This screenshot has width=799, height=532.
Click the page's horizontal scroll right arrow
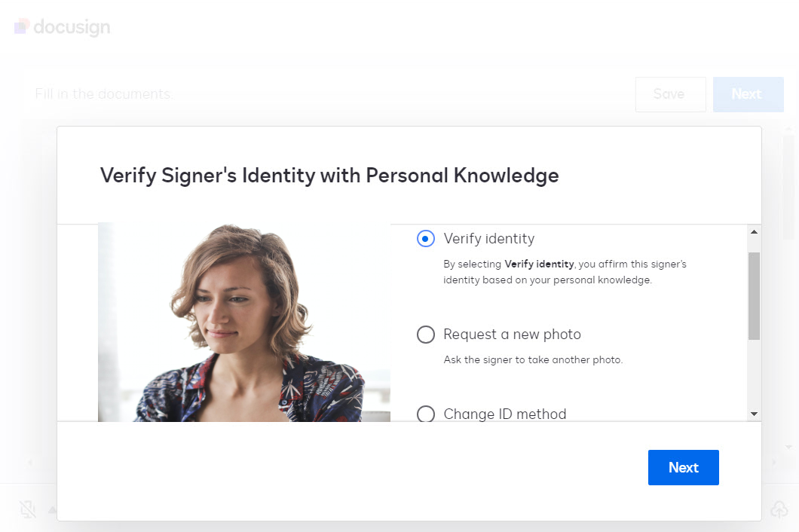tap(773, 461)
